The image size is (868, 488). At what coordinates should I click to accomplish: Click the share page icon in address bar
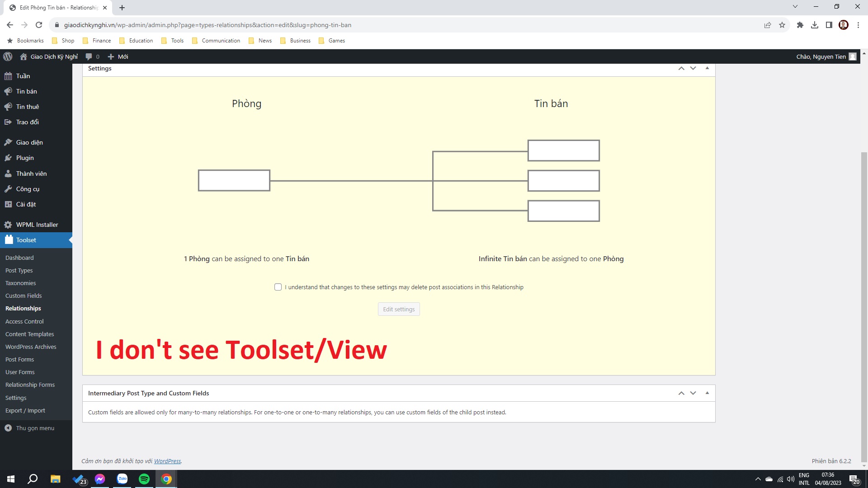click(768, 25)
